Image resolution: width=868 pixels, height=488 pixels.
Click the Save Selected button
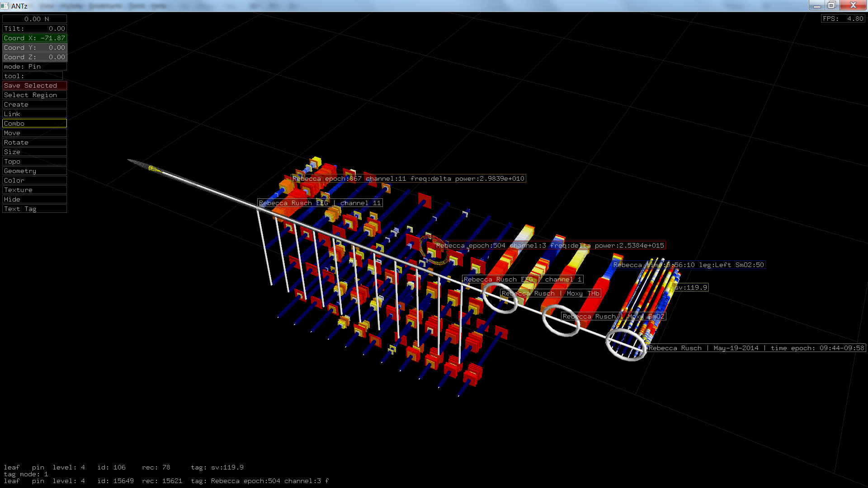tap(34, 85)
